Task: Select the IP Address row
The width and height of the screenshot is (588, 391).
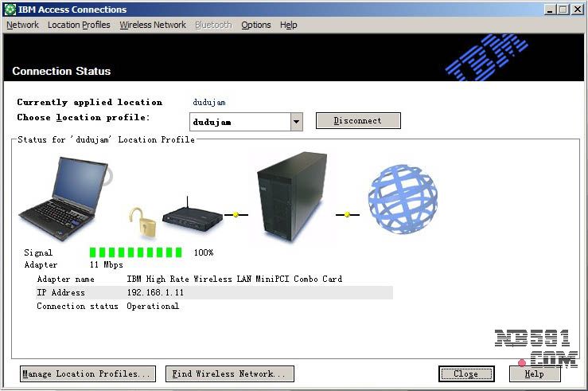Action: (x=215, y=293)
